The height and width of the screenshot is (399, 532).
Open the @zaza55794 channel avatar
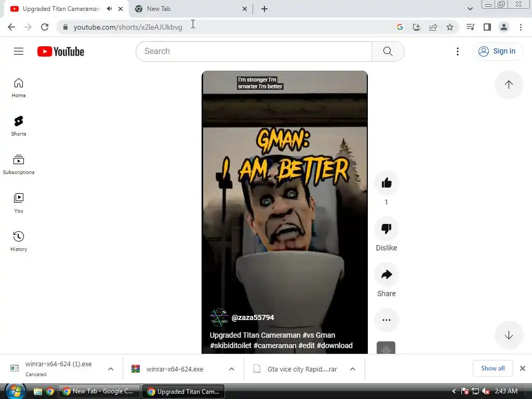[219, 317]
